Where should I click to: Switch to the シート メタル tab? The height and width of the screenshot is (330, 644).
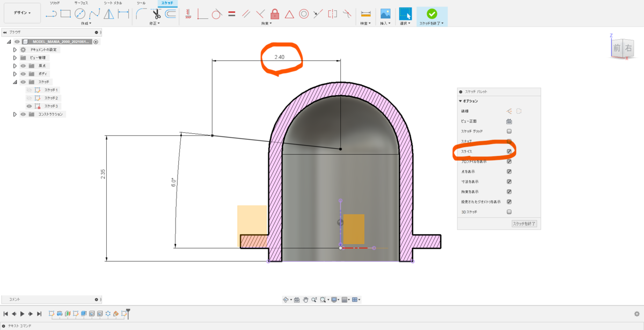[x=113, y=3]
